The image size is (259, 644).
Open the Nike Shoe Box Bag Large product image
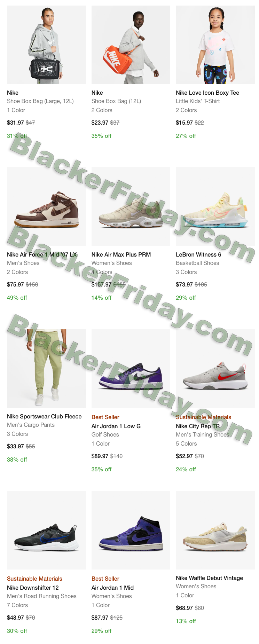(46, 45)
